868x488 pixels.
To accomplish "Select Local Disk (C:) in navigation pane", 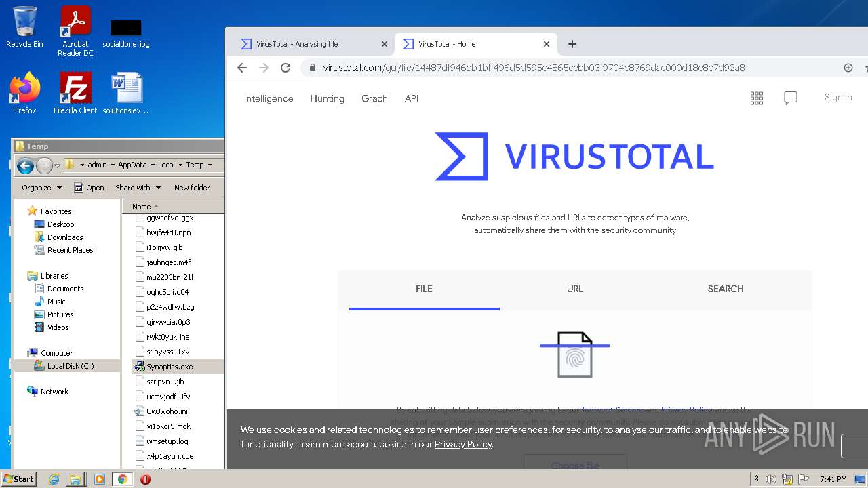I will 65,366.
